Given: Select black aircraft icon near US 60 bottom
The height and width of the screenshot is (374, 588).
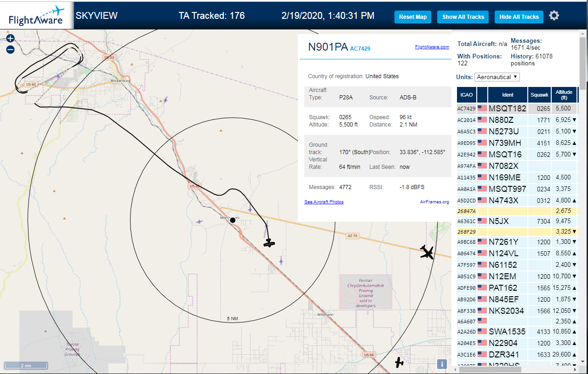Looking at the screenshot, I should click(399, 362).
